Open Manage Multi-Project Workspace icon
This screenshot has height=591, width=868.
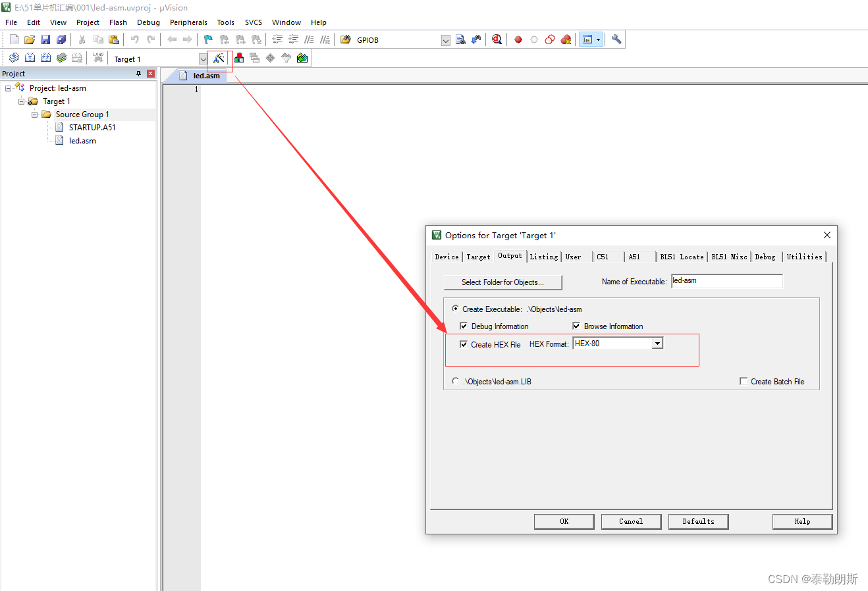[x=255, y=58]
